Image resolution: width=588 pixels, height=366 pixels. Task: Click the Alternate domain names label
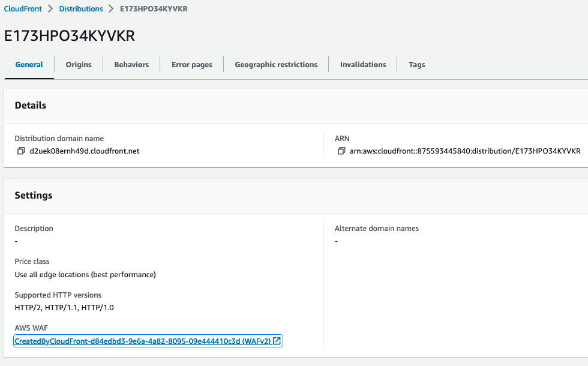377,229
